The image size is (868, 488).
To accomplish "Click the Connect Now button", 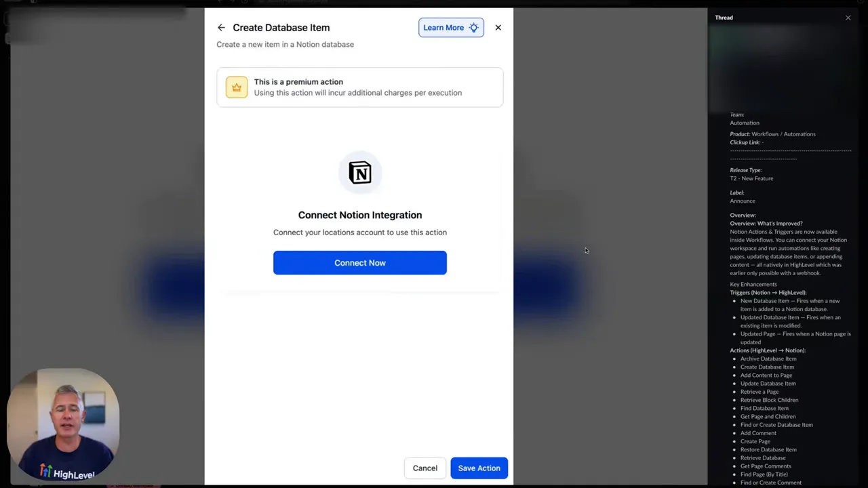I will coord(360,263).
